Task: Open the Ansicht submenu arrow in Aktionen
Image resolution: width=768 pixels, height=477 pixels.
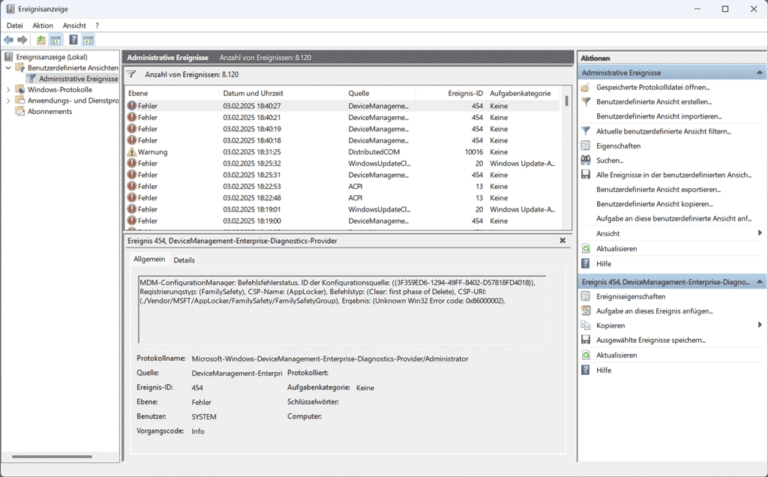Action: pyautogui.click(x=760, y=233)
